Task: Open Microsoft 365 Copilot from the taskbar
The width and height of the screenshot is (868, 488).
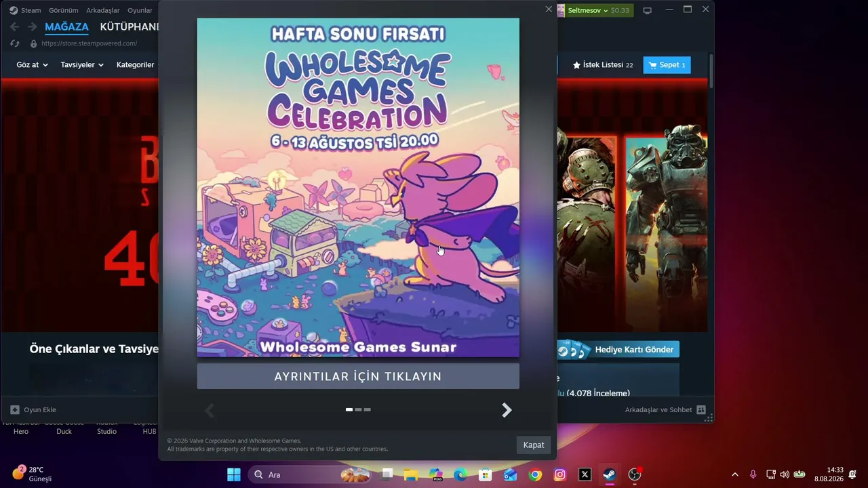Action: (436, 474)
